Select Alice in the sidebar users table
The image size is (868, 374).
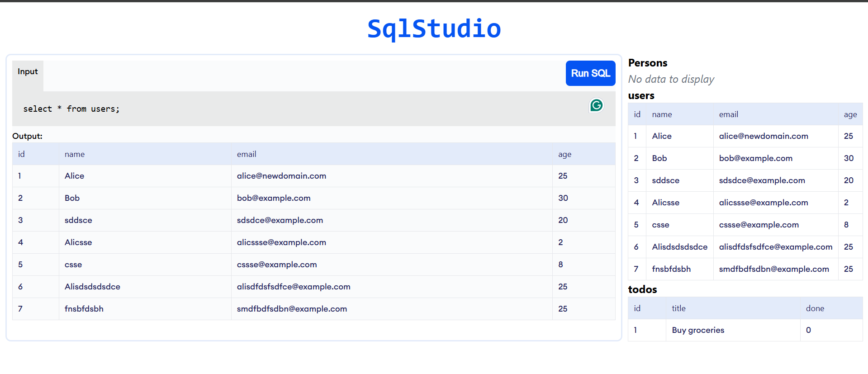[680, 136]
